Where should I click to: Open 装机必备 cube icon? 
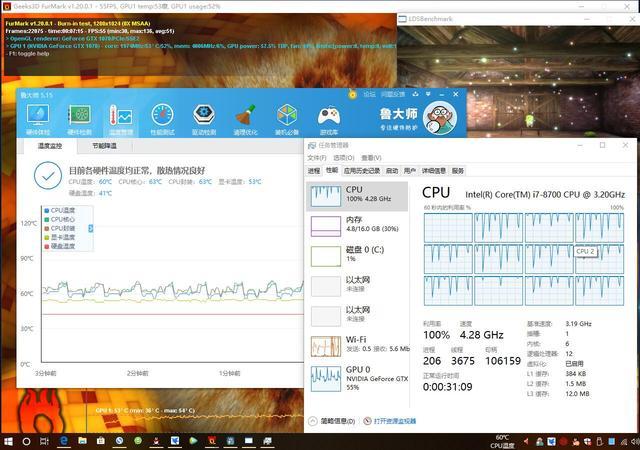point(287,119)
